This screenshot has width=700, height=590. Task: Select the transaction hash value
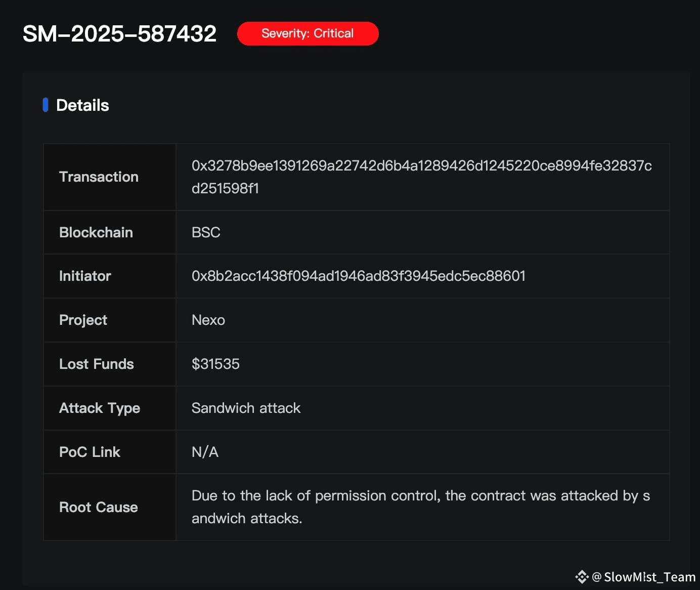(421, 177)
